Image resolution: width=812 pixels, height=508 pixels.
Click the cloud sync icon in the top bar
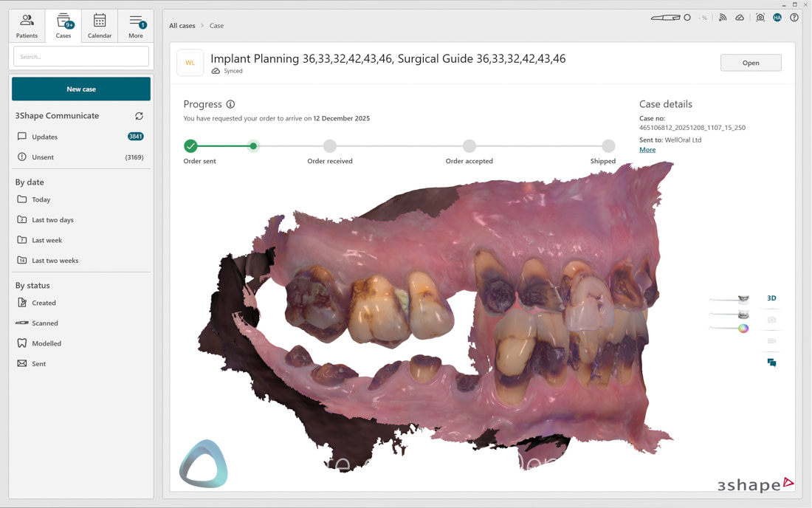pos(740,17)
